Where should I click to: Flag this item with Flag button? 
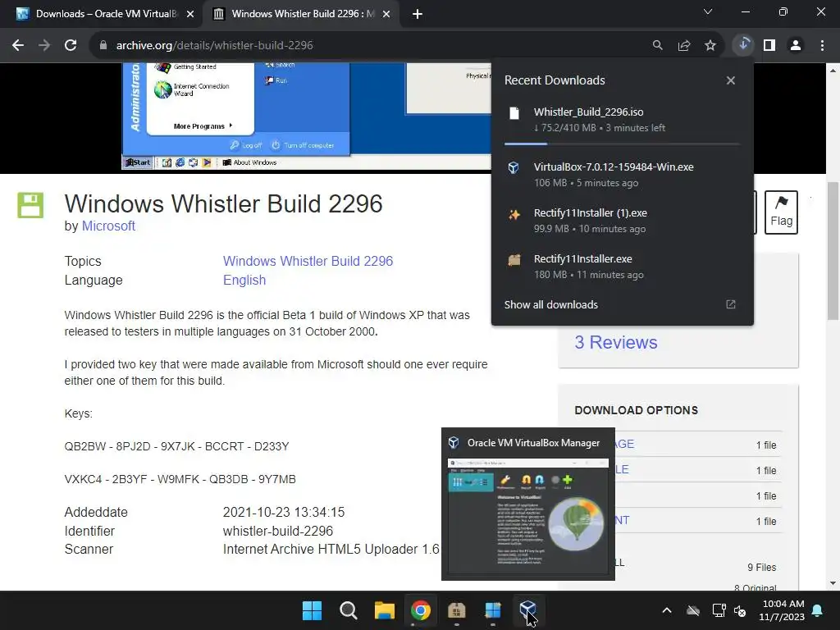tap(781, 212)
